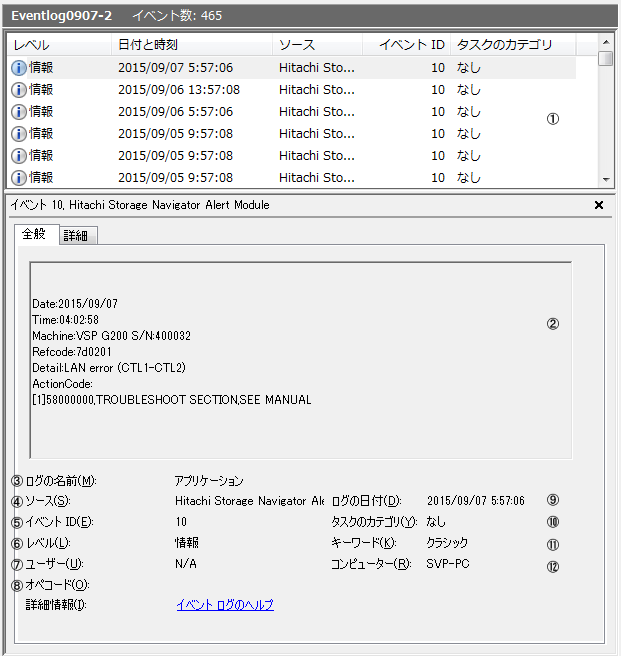
Task: Click Date:2015/09/07 line in description
Action: coord(75,304)
